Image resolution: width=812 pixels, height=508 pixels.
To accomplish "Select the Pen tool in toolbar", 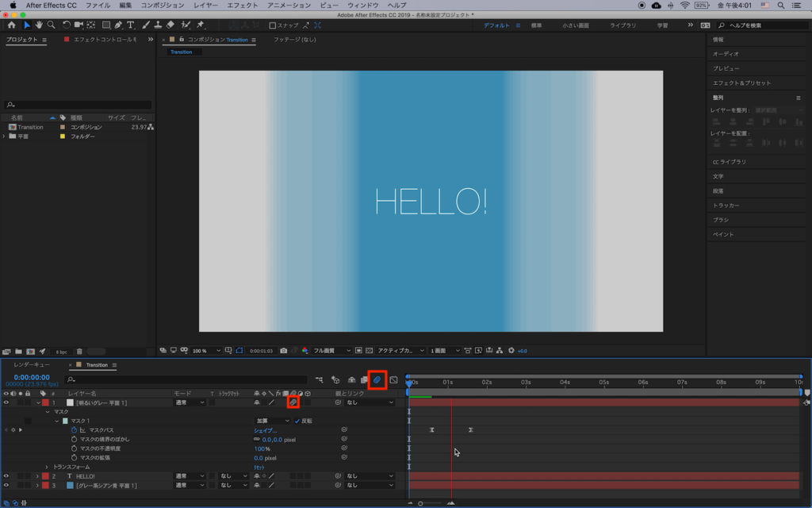I will 118,25.
